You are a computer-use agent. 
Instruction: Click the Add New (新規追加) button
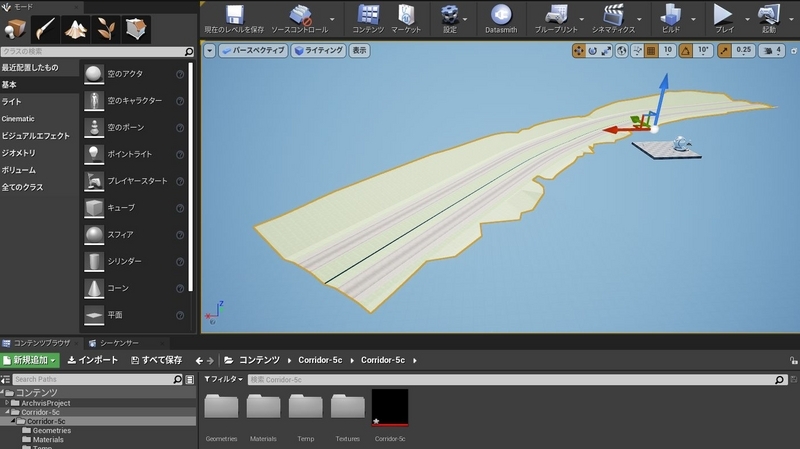(30, 360)
